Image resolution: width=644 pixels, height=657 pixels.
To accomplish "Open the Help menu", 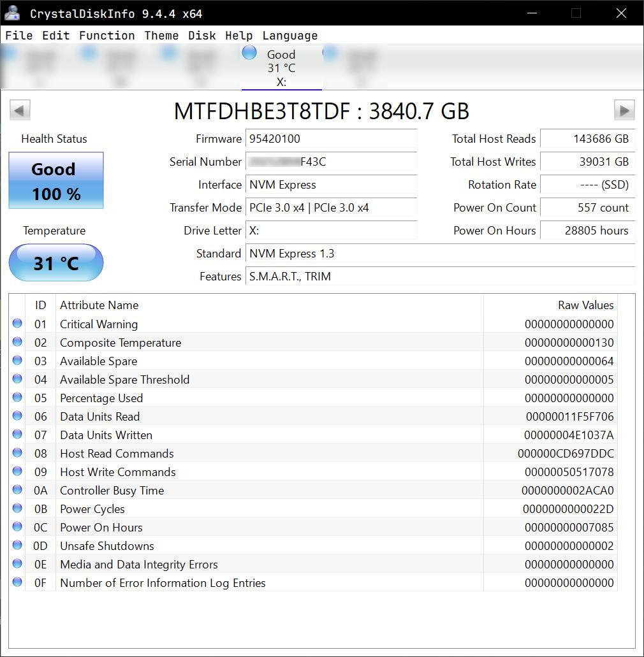I will point(238,36).
